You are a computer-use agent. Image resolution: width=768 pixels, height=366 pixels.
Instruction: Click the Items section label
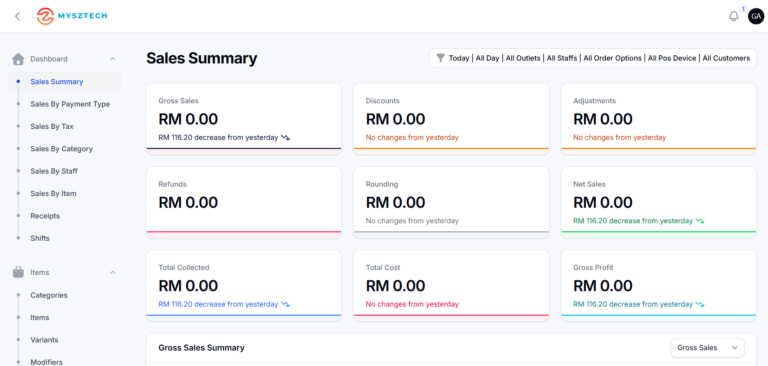(x=40, y=272)
